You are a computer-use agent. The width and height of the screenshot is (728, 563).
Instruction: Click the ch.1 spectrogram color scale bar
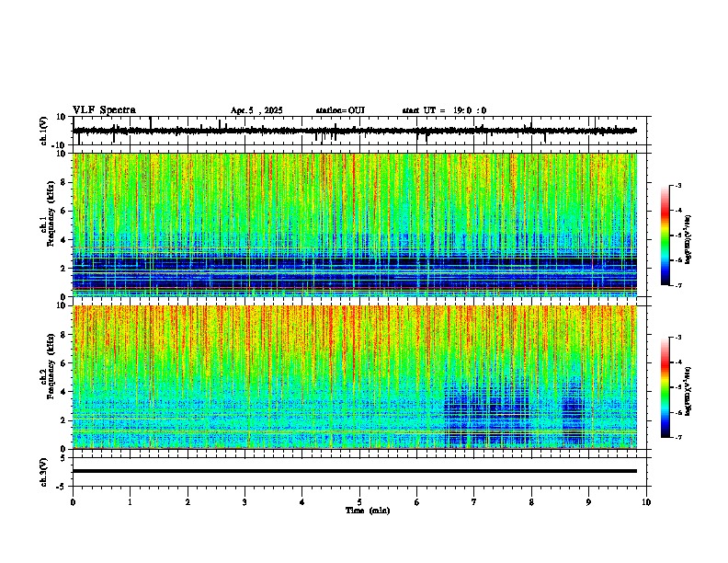tap(665, 236)
